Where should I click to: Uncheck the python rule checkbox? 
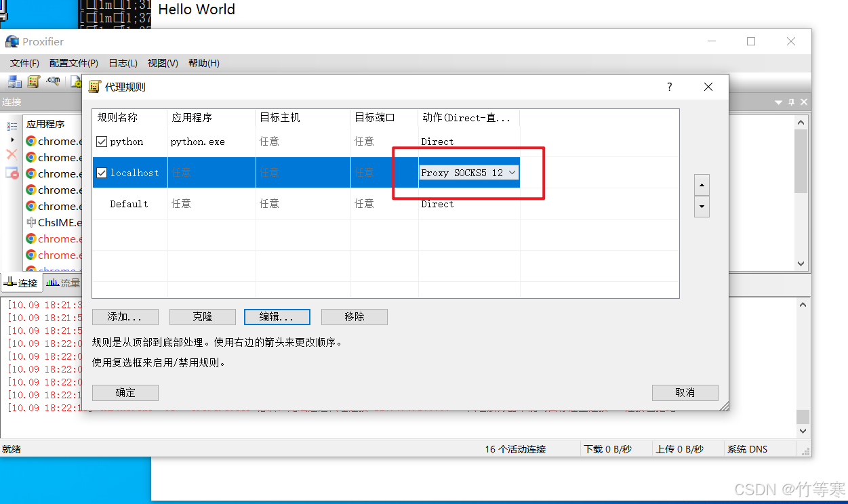tap(102, 142)
